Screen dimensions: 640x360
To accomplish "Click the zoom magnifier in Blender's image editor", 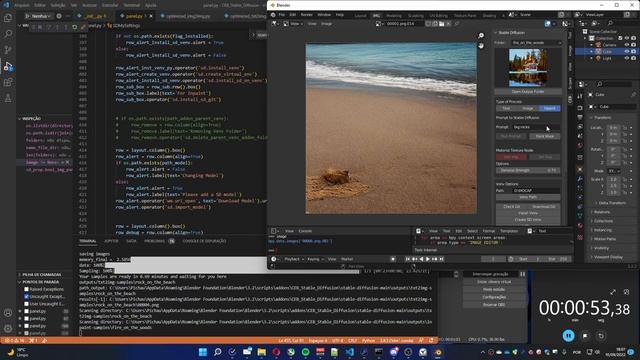I will (x=481, y=36).
